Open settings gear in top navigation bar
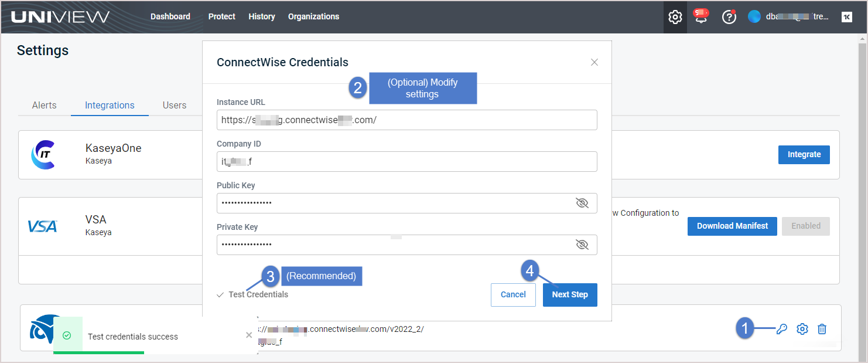Screen dimensions: 868x363 675,17
